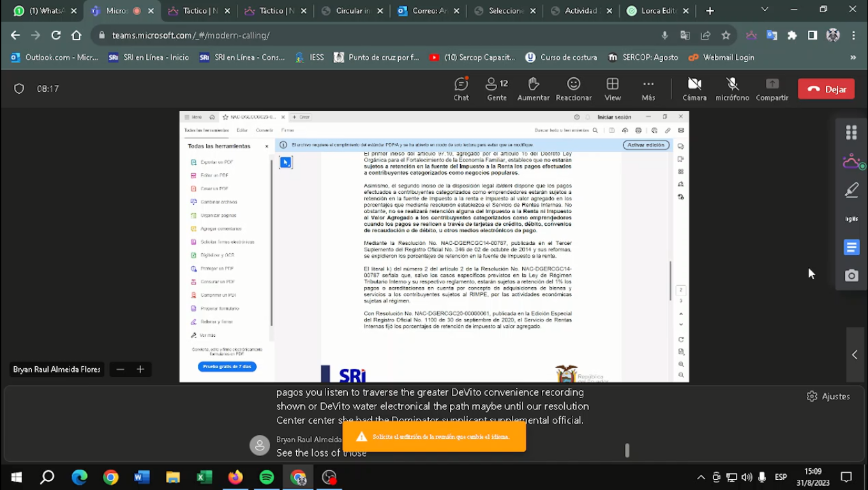Show the Gente participants list

point(497,89)
